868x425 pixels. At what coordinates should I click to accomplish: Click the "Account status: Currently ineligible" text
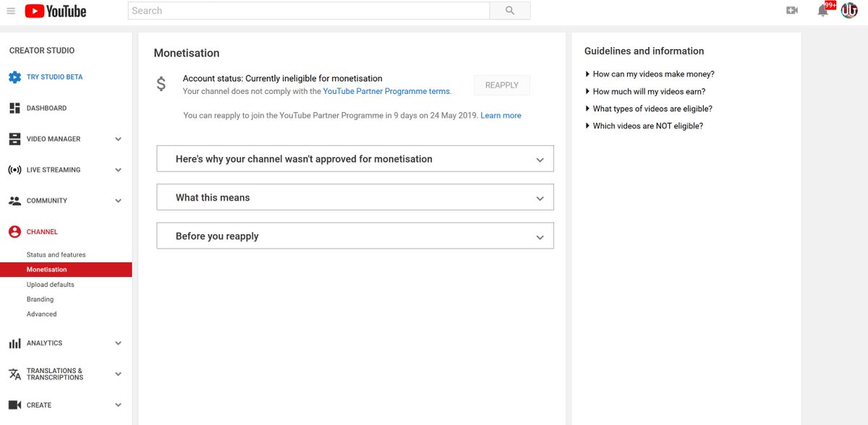pos(283,79)
